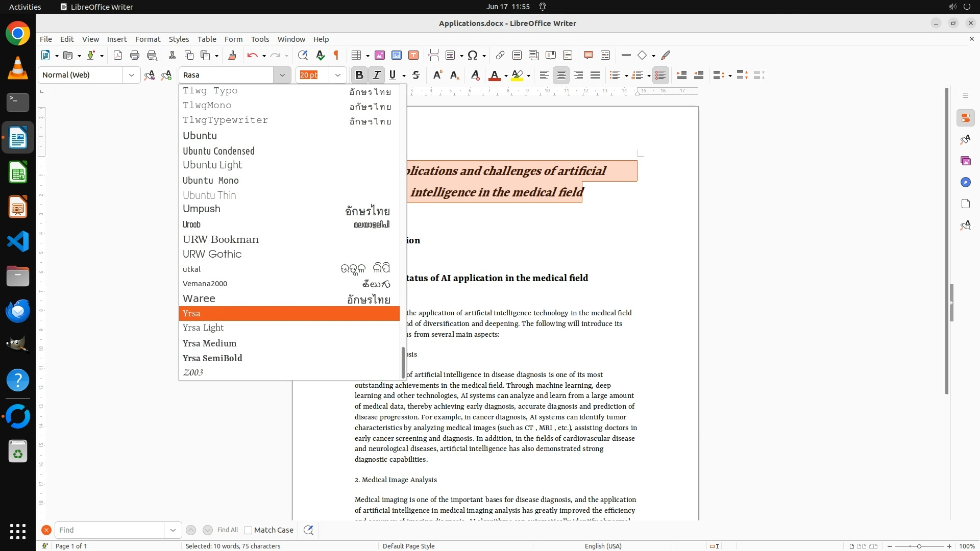Toggle Bold formatting button

359,75
